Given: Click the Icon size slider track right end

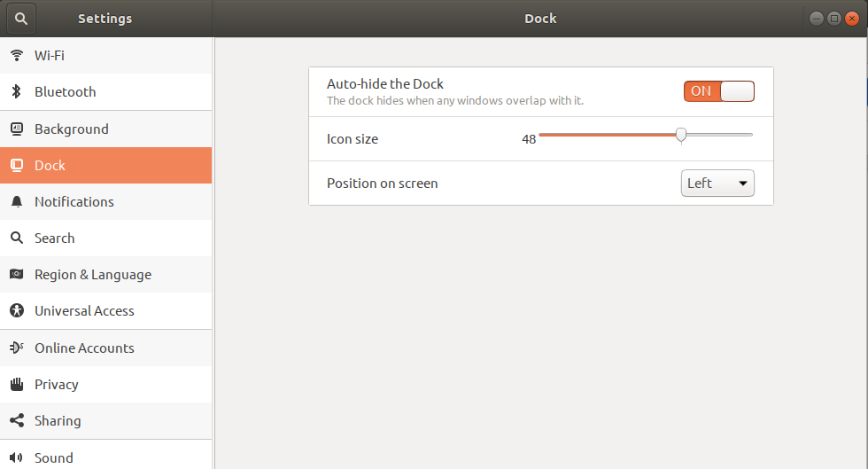Looking at the screenshot, I should pos(749,135).
